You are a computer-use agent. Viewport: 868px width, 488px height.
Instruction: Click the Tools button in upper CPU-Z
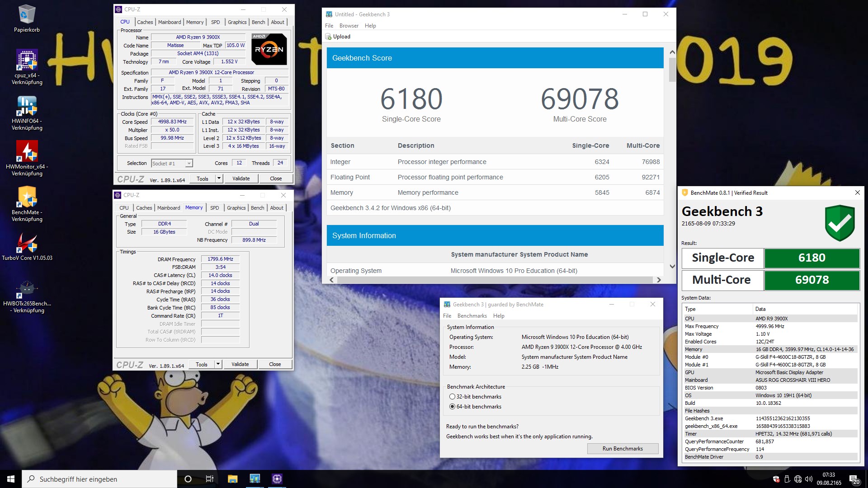[203, 178]
